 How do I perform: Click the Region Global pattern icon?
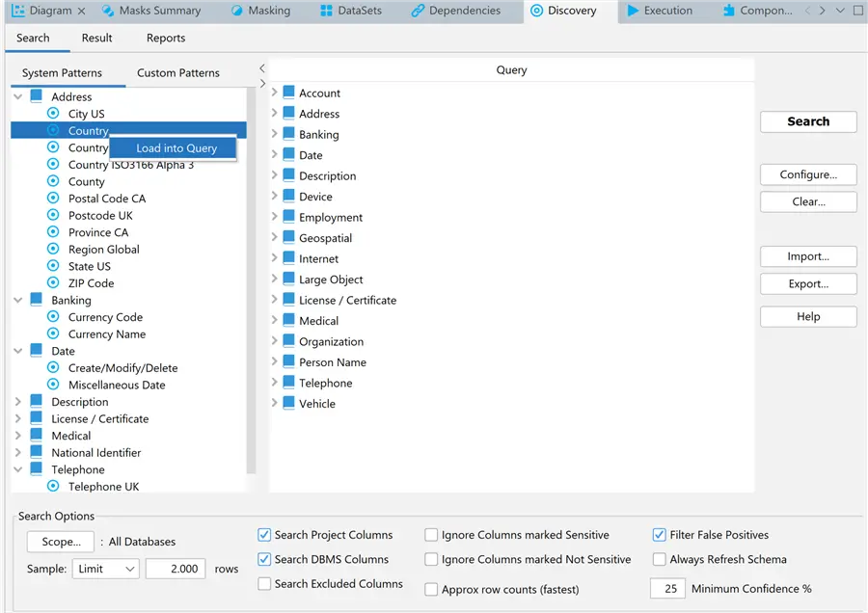click(53, 249)
